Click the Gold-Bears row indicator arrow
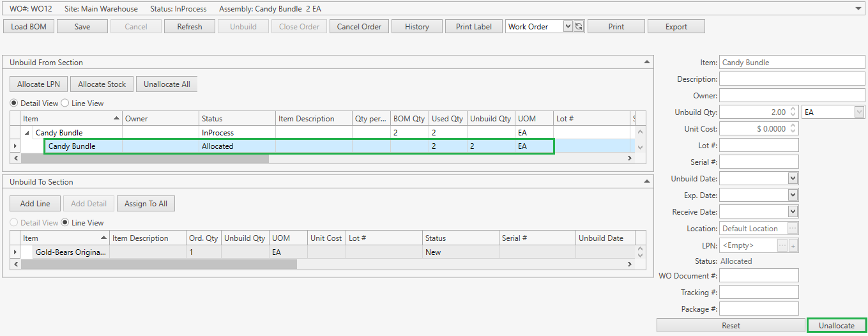 tap(15, 252)
